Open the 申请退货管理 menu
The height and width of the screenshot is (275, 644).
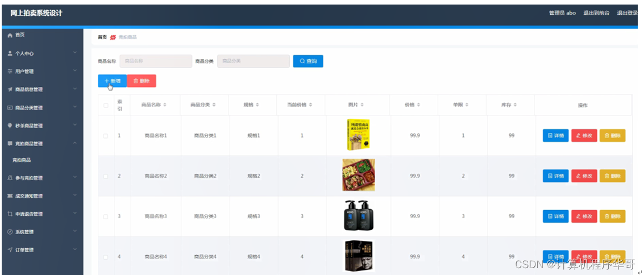tap(41, 214)
